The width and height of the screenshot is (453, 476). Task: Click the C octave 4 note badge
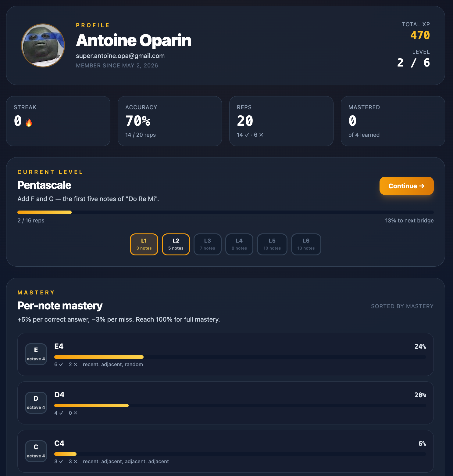point(36,451)
